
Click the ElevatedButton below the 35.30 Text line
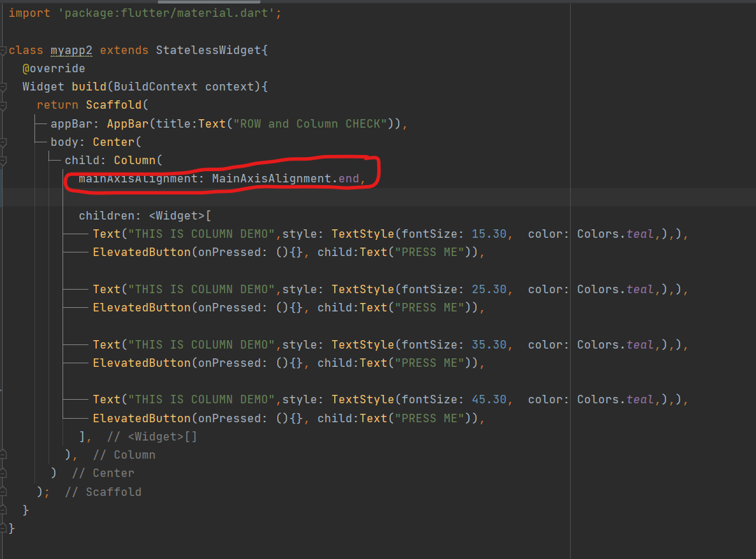coord(142,363)
